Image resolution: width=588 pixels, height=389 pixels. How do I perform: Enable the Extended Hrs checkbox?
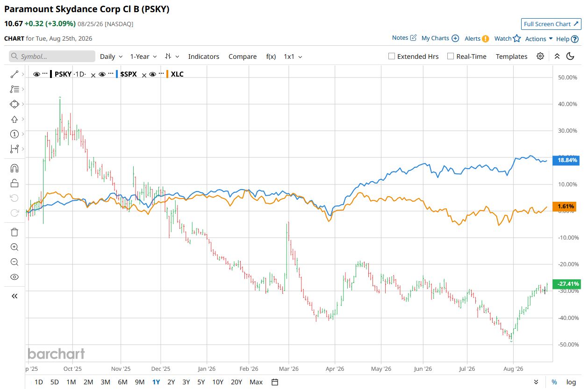click(392, 56)
